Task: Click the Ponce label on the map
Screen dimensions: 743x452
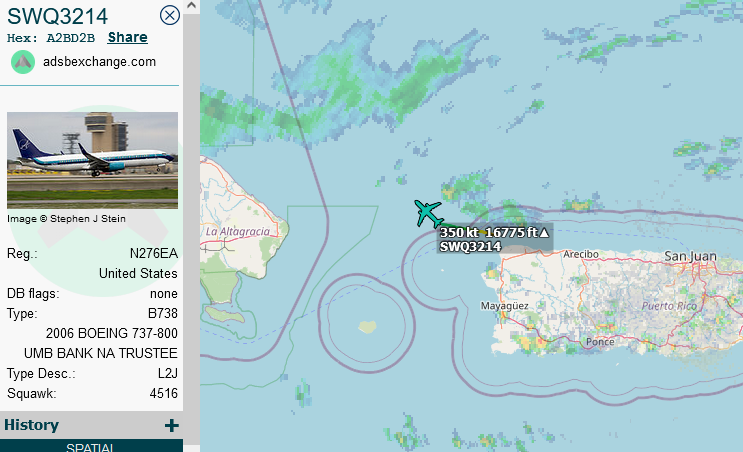Action: tap(600, 342)
